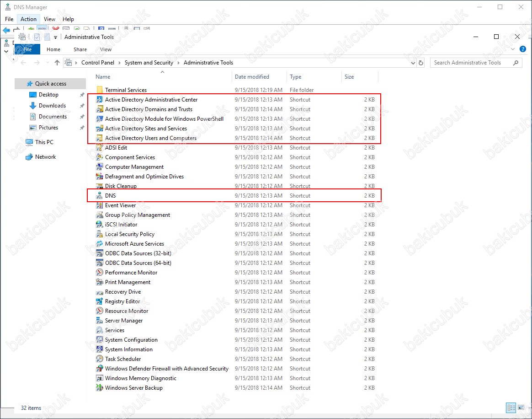Open the Help menu in DNS Manager
The width and height of the screenshot is (532, 419).
68,19
